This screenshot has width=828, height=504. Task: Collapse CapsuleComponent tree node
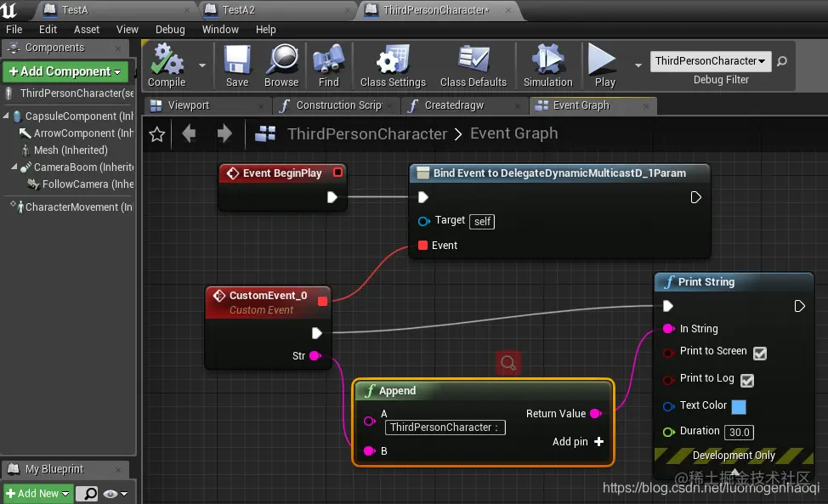pyautogui.click(x=6, y=116)
